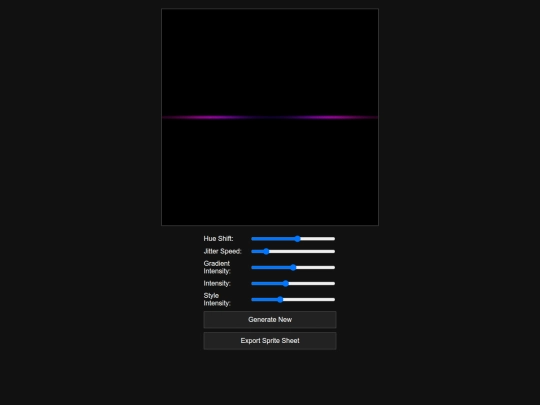Export the sprite sheet

click(270, 341)
